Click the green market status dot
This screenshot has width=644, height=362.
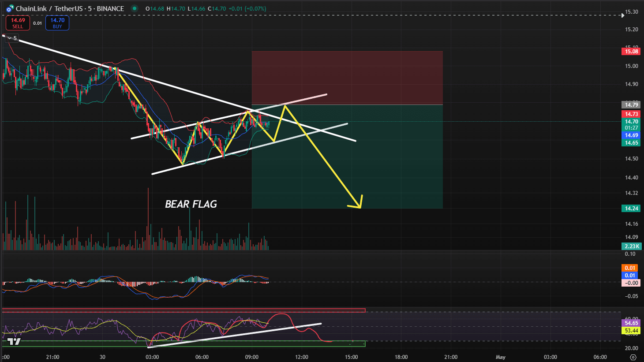(135, 8)
